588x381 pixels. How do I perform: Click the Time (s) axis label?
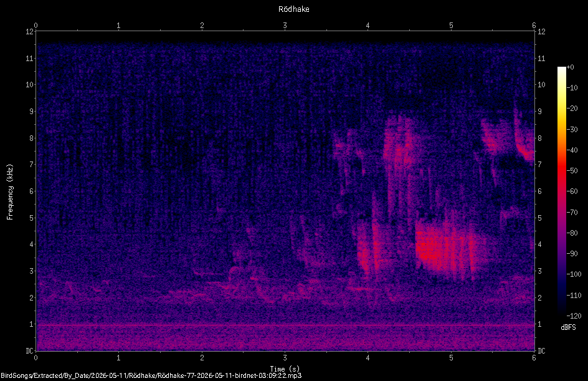click(285, 369)
